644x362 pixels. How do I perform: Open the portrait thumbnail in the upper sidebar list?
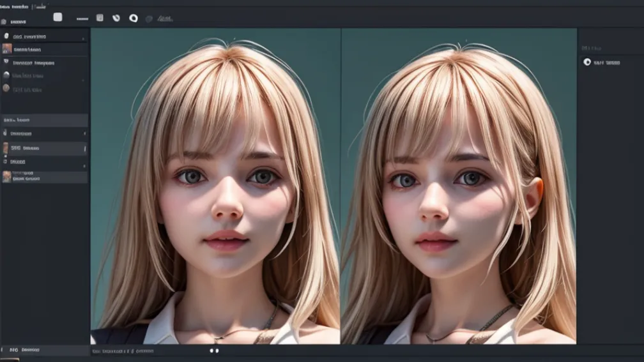[x=7, y=49]
